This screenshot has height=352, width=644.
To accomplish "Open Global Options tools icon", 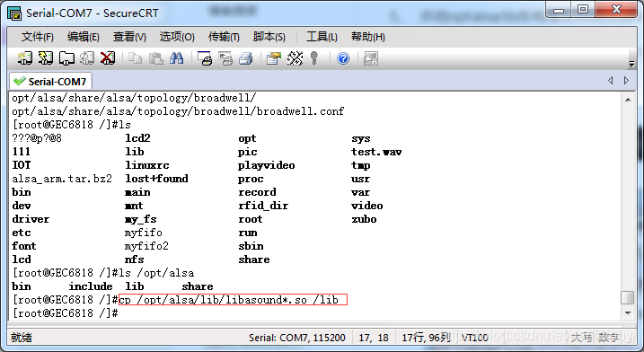I will point(295,58).
